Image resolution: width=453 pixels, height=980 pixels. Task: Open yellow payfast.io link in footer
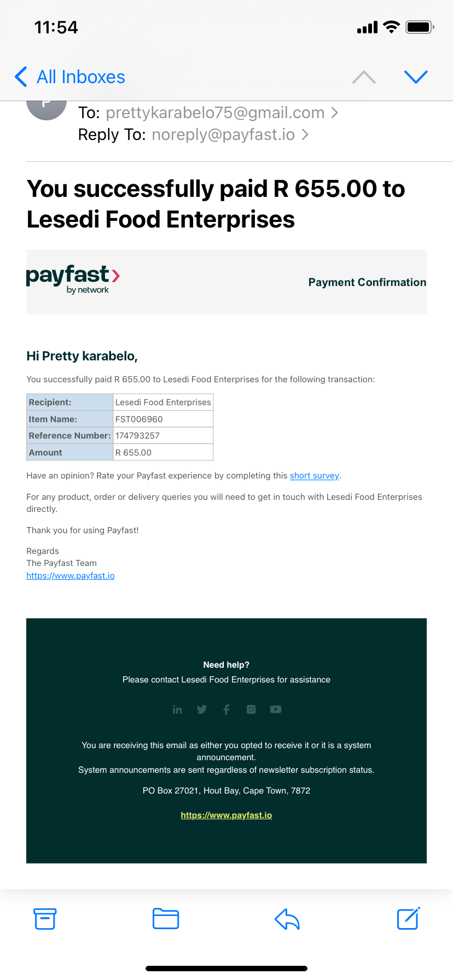[226, 815]
